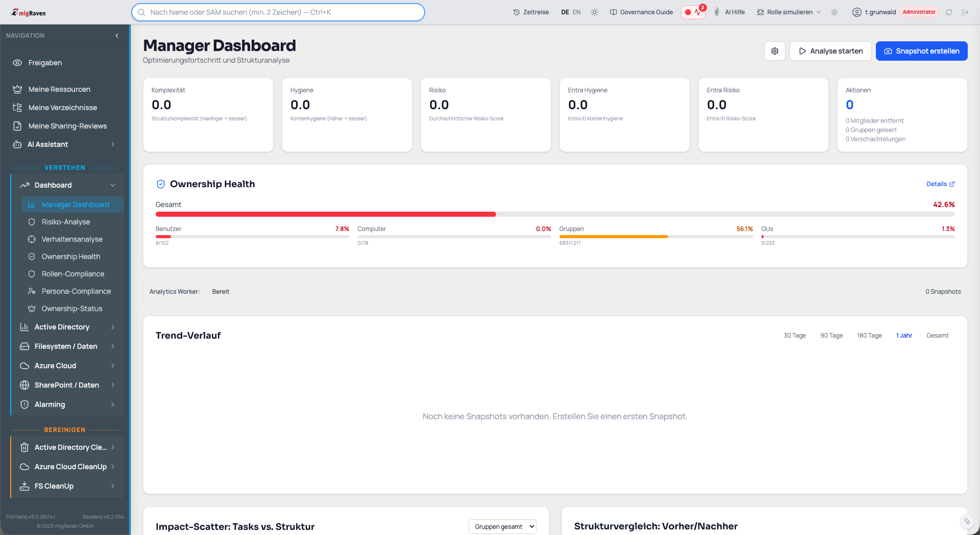Viewport: 980px width, 535px height.
Task: Click the refresh icon next to Administrator
Action: [949, 12]
